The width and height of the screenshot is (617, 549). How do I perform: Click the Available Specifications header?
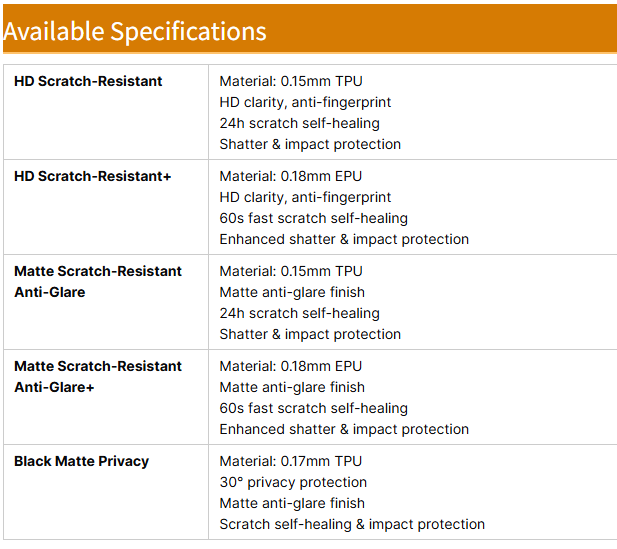(135, 31)
